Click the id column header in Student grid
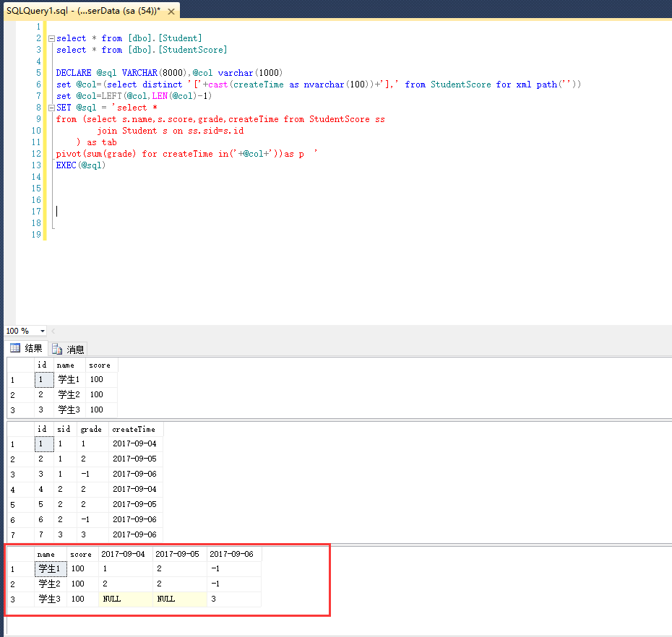672x637 pixels. coord(43,365)
